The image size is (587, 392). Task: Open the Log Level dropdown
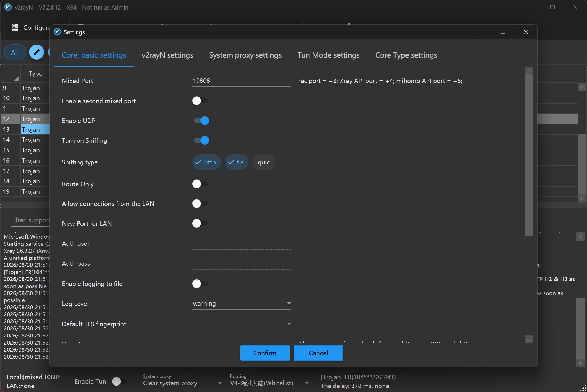tap(242, 304)
